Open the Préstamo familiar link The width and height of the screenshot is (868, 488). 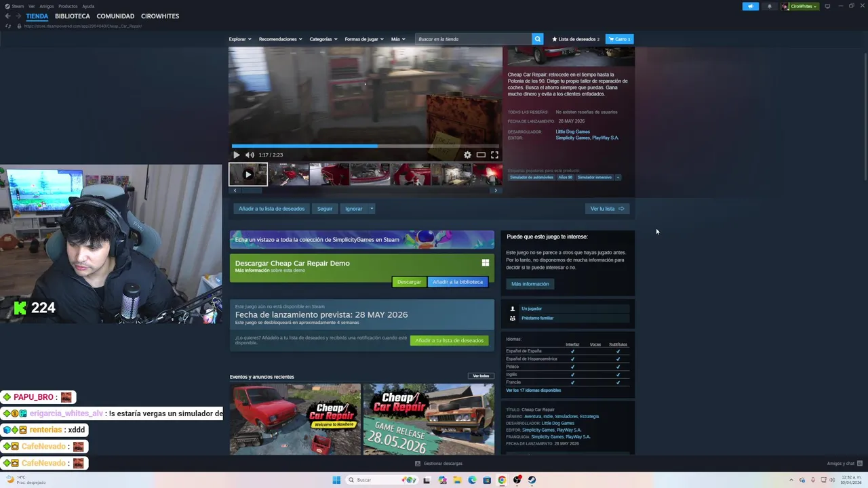coord(537,318)
